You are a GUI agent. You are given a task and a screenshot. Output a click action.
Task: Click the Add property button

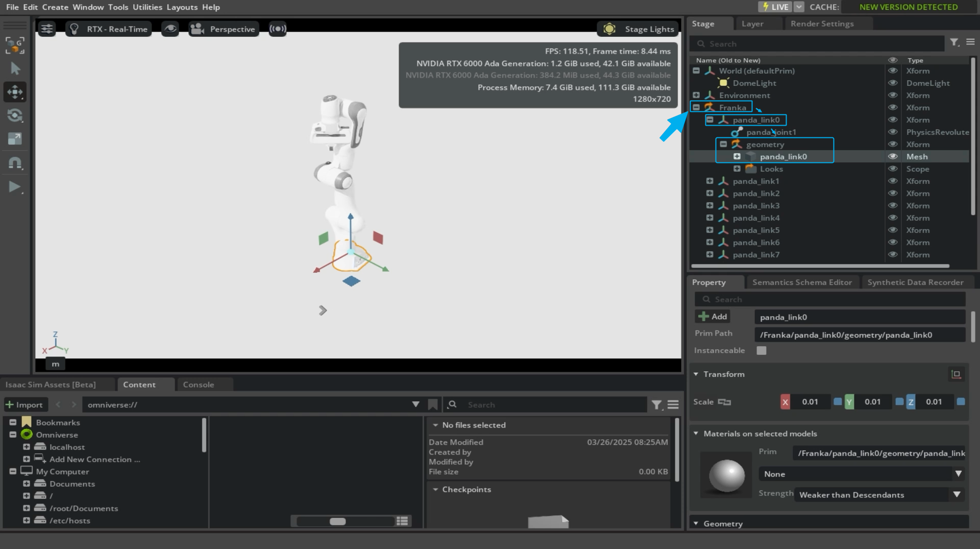click(713, 317)
